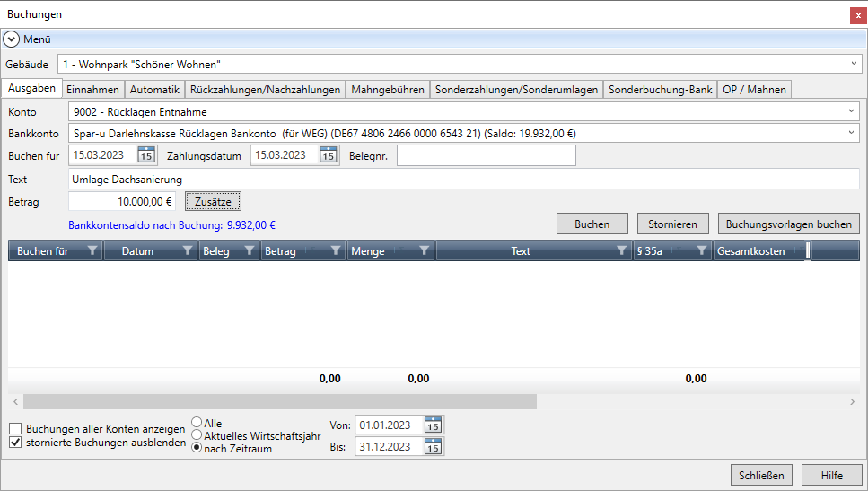Viewport: 868px width, 491px height.
Task: Enable Buchungen aller Konten anzeigen checkbox
Action: (15, 429)
